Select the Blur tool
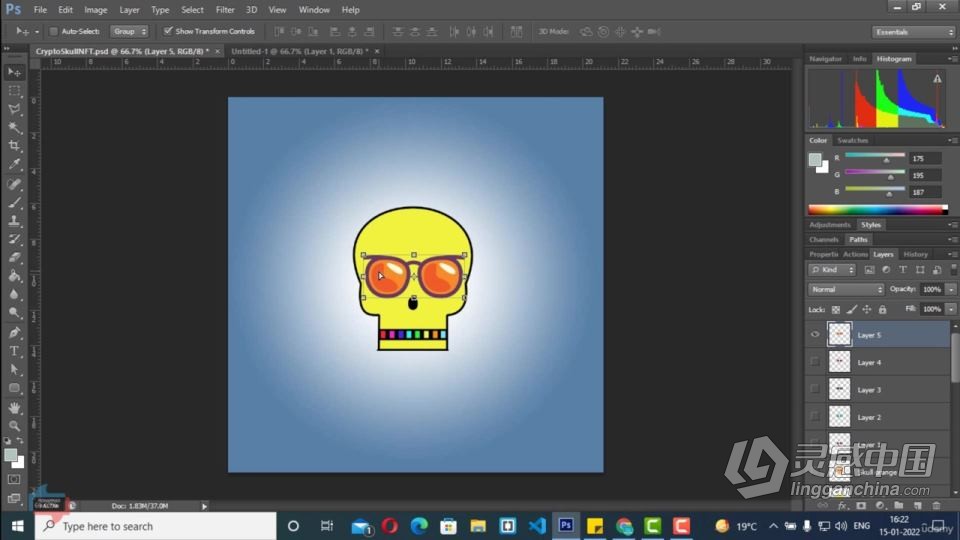 coord(14,294)
